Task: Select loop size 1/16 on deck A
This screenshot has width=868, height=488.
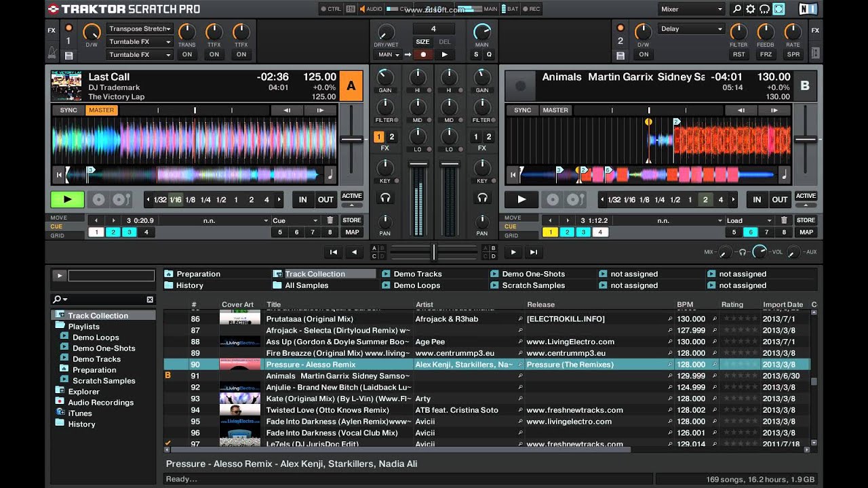Action: tap(176, 200)
